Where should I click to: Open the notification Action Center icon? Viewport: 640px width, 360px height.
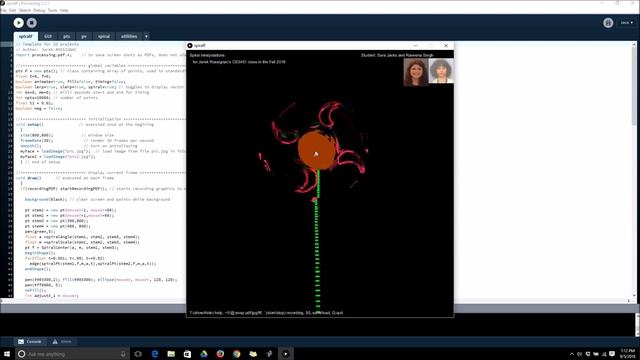[612, 354]
